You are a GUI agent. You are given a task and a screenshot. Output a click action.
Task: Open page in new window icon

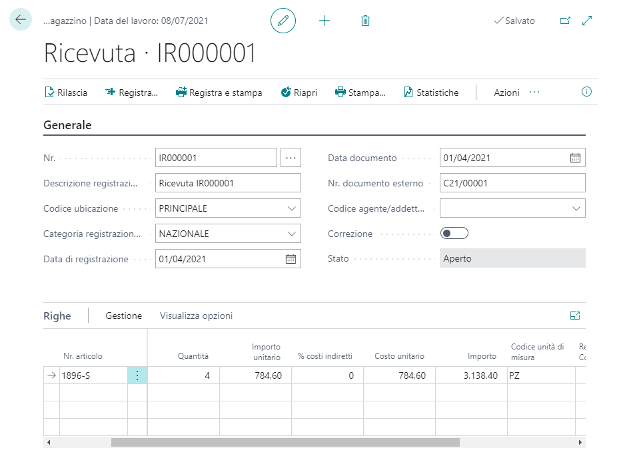(x=565, y=21)
